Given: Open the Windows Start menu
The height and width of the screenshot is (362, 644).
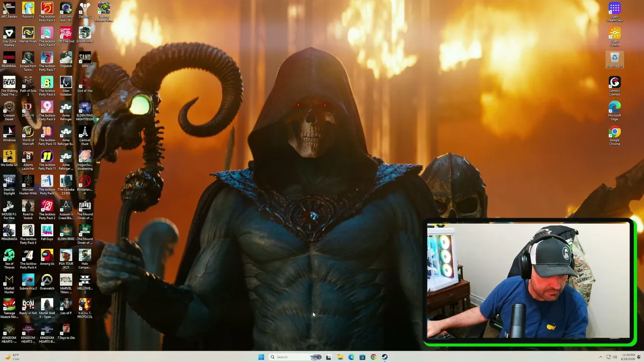Looking at the screenshot, I should 261,357.
